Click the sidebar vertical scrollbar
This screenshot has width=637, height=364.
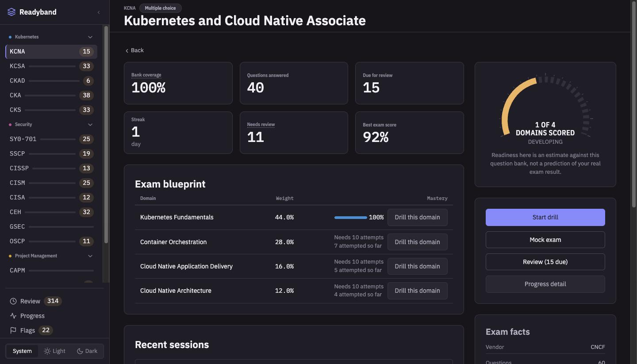coord(106,134)
